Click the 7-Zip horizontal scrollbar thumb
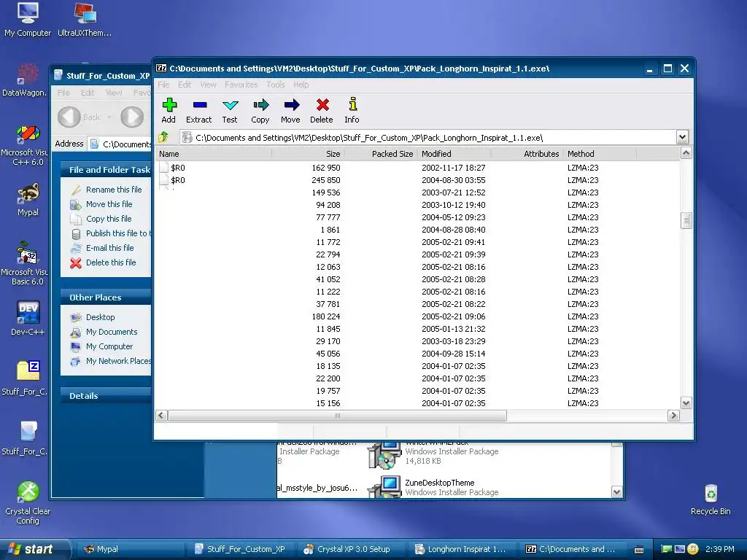 (337, 415)
